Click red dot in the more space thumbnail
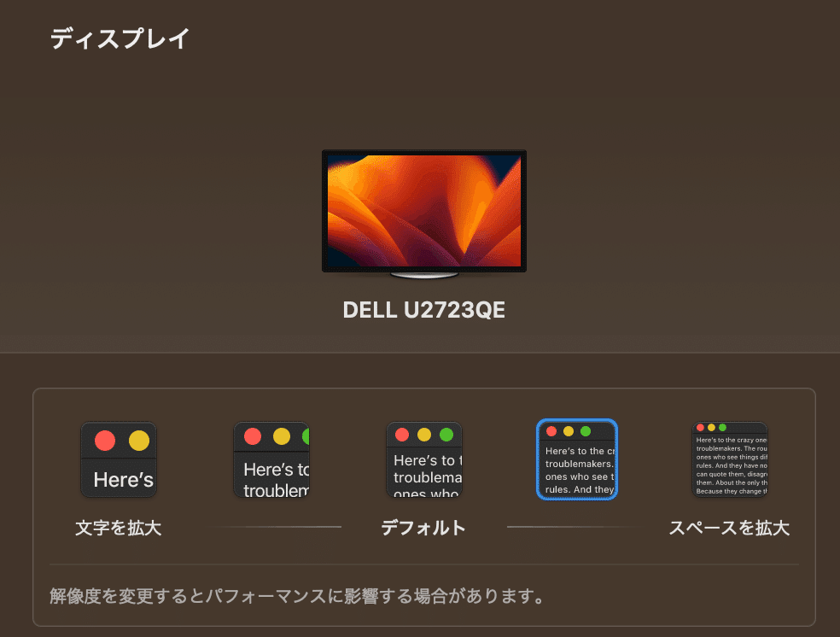840x637 pixels. click(x=700, y=428)
